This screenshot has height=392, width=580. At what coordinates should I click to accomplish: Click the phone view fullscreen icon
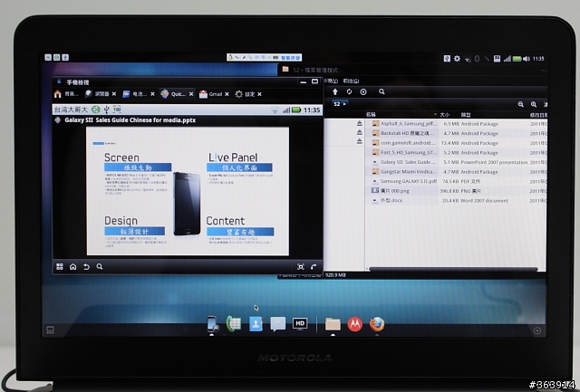[x=301, y=267]
